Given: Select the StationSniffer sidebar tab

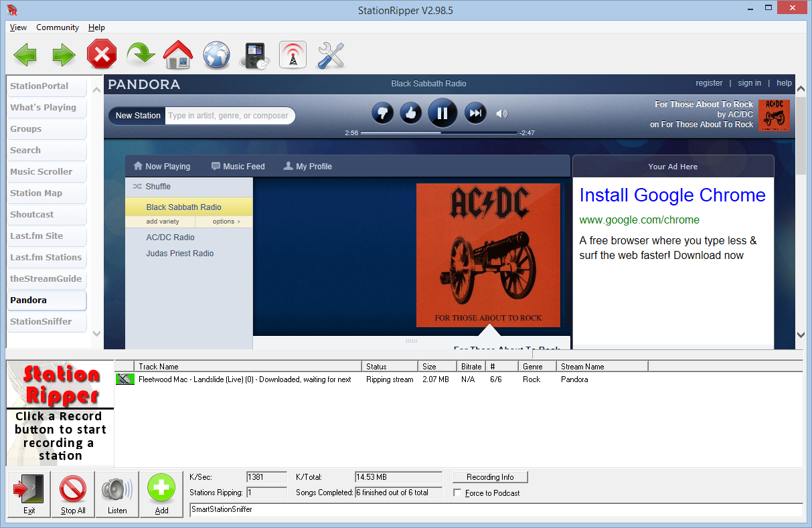Looking at the screenshot, I should (47, 322).
